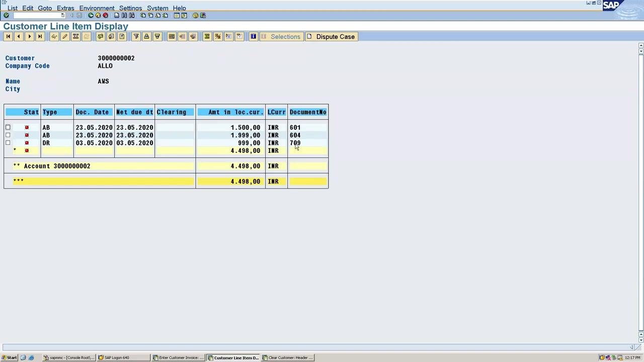The width and height of the screenshot is (644, 362).
Task: Click the green Enter checkmark icon
Action: click(x=6, y=16)
